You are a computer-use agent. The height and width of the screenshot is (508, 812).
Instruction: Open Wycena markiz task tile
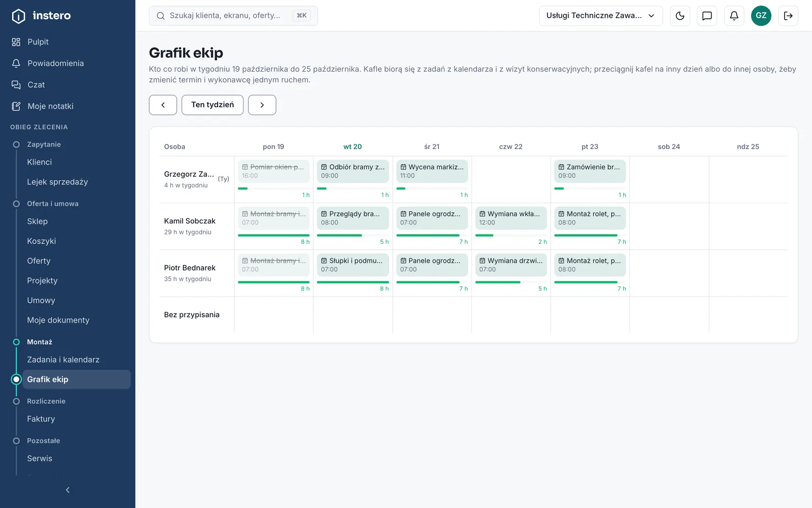coord(432,171)
